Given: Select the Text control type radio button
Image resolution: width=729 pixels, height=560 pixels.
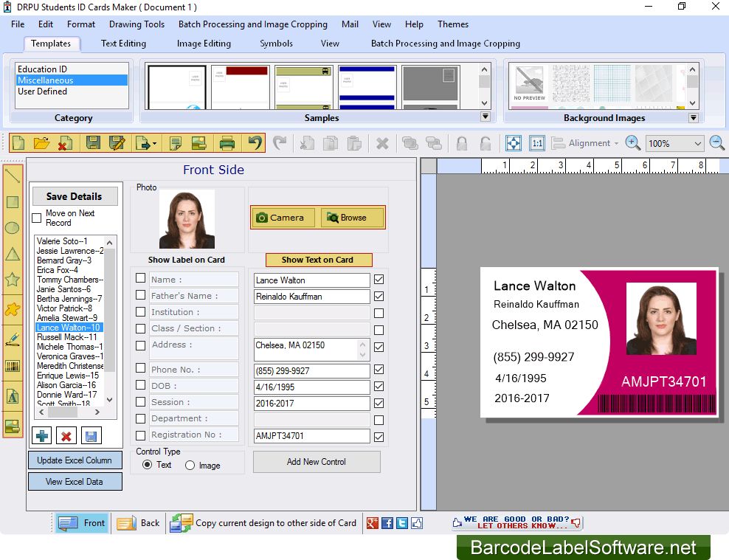Looking at the screenshot, I should 147,465.
